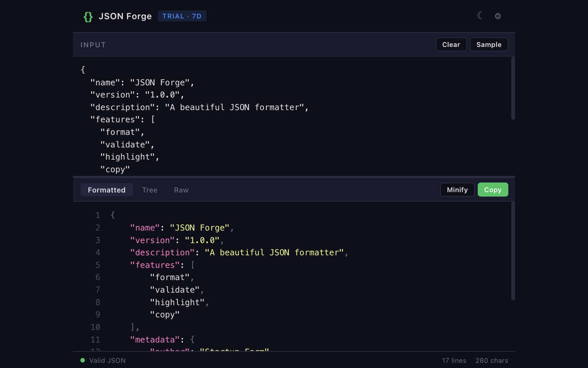Switch to the Raw output tab
This screenshot has height=368, width=588.
[x=181, y=190]
